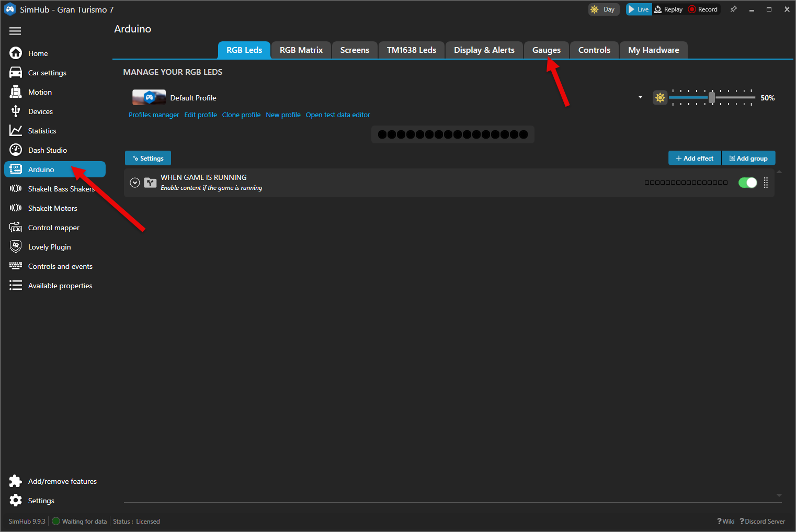
Task: Click SimHub 9.9.3 version text
Action: pos(27,521)
